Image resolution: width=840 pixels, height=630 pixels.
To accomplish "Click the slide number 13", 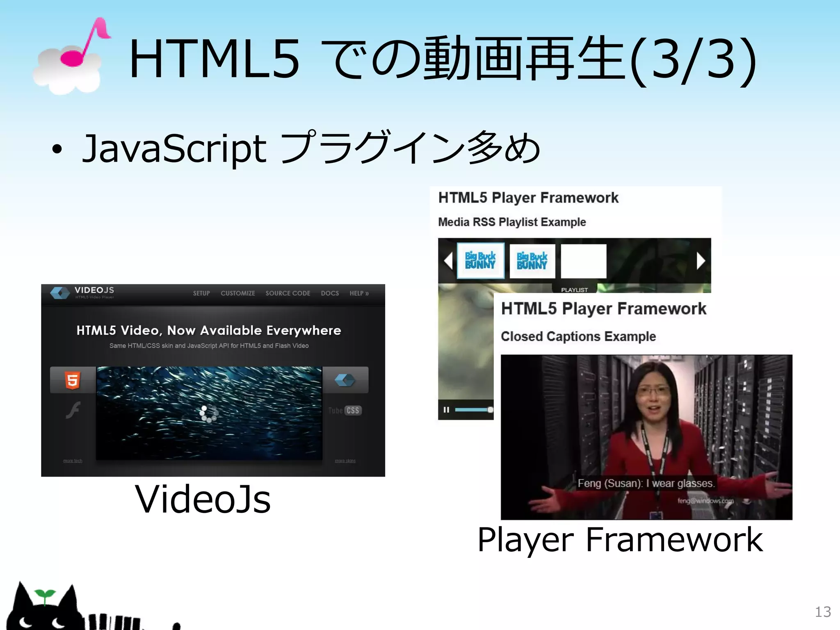I will click(823, 612).
